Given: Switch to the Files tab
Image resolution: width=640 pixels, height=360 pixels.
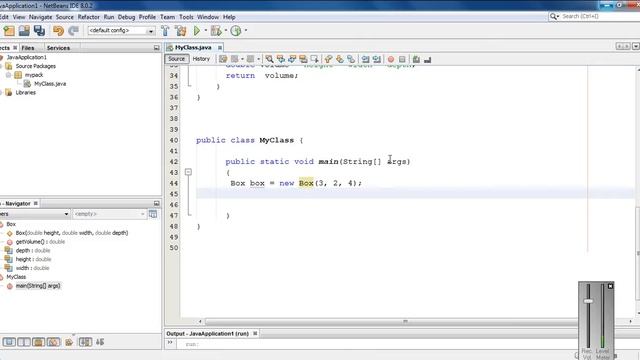Looking at the screenshot, I should pyautogui.click(x=28, y=48).
